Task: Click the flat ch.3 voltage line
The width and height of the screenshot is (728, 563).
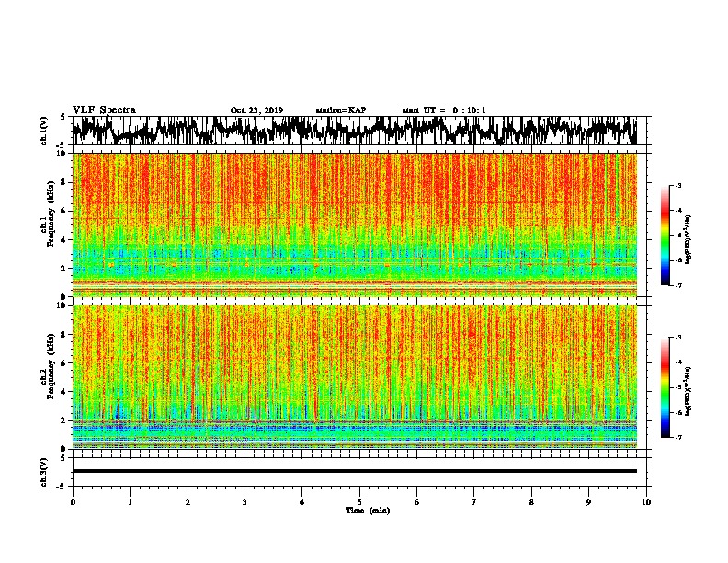Action: [355, 471]
